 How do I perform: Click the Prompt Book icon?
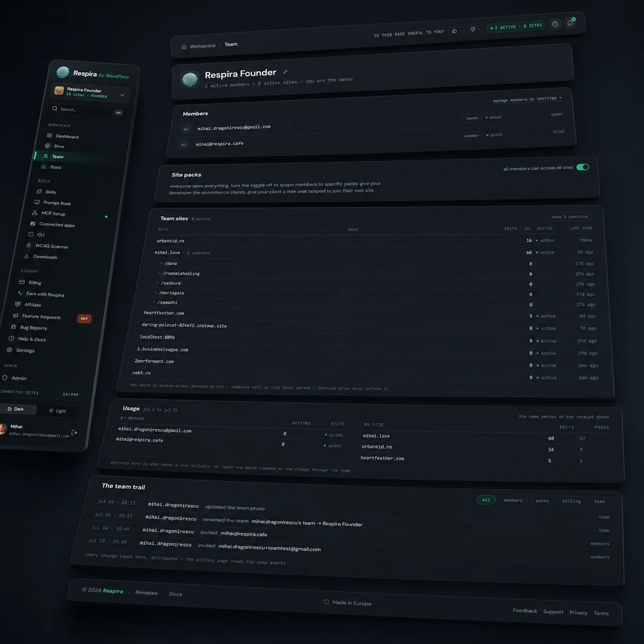tap(37, 202)
